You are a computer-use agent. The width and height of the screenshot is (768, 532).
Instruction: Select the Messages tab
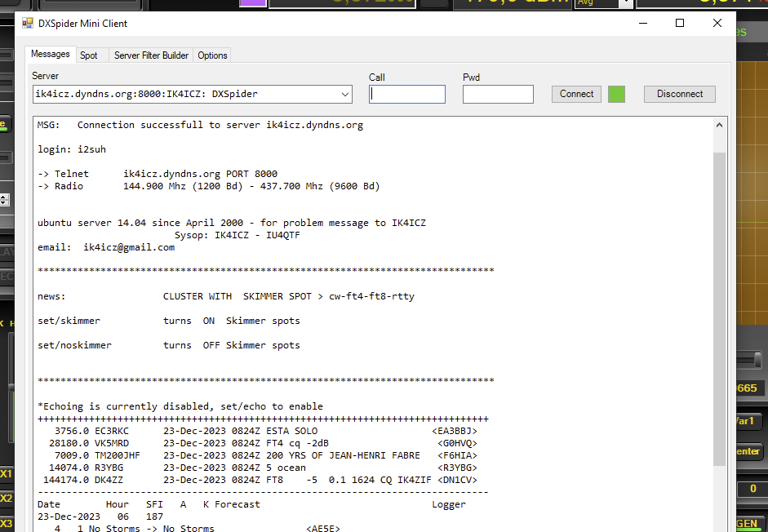(51, 55)
